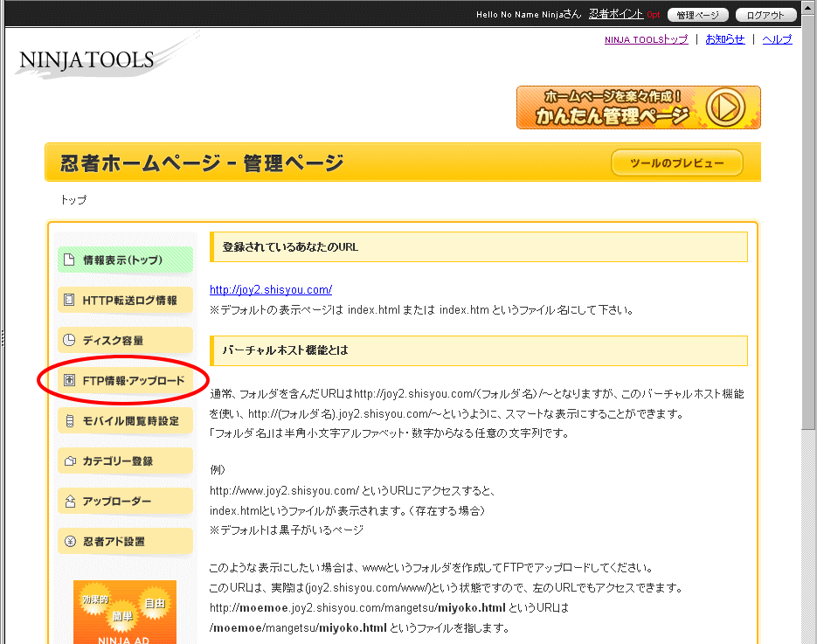
Task: Click the log icon beside HTTP転送ログ情報
Action: (69, 300)
